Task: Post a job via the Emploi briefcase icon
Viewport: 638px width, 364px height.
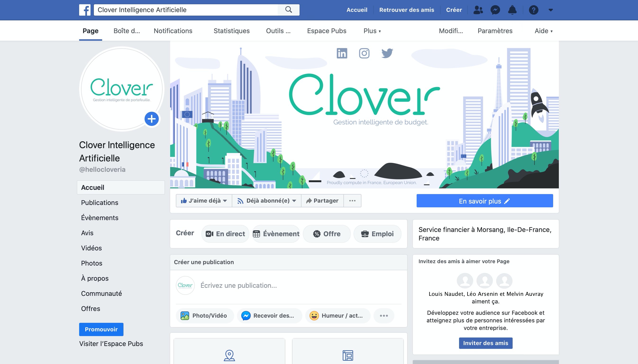Action: (x=365, y=234)
